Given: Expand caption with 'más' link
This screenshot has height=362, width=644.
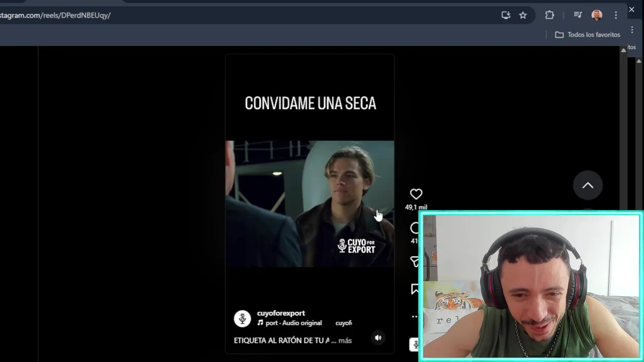Looking at the screenshot, I should [x=345, y=340].
